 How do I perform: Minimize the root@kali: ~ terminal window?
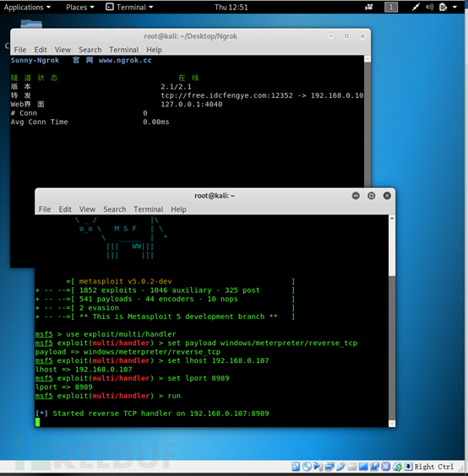coord(356,196)
